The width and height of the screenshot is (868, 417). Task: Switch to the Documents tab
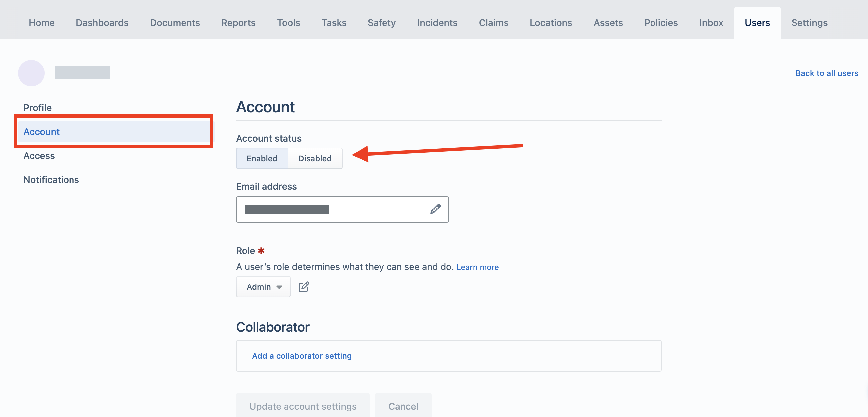click(175, 23)
